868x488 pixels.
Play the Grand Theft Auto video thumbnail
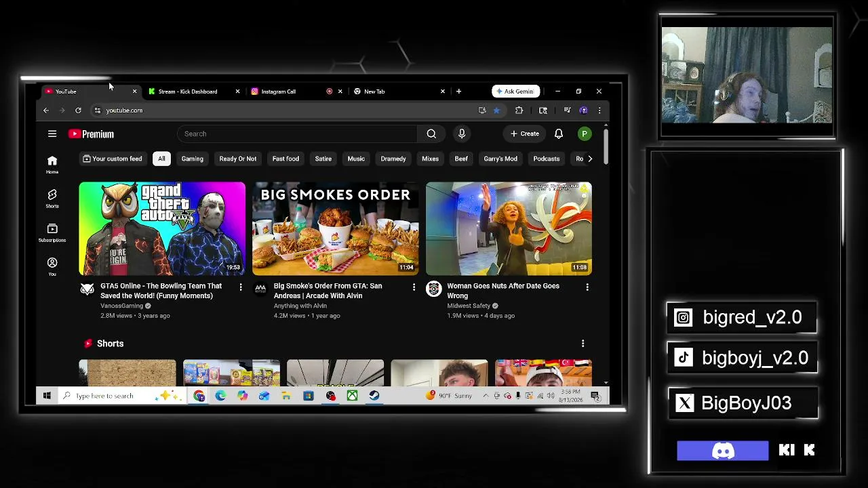(x=162, y=228)
